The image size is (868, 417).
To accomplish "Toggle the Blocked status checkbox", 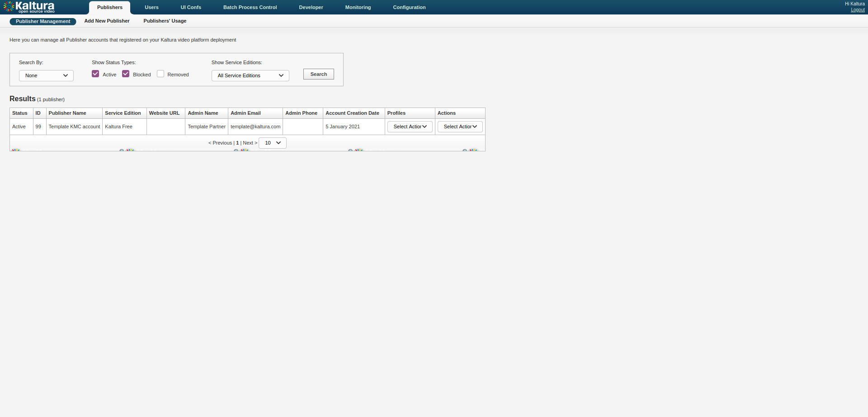I will click(126, 74).
